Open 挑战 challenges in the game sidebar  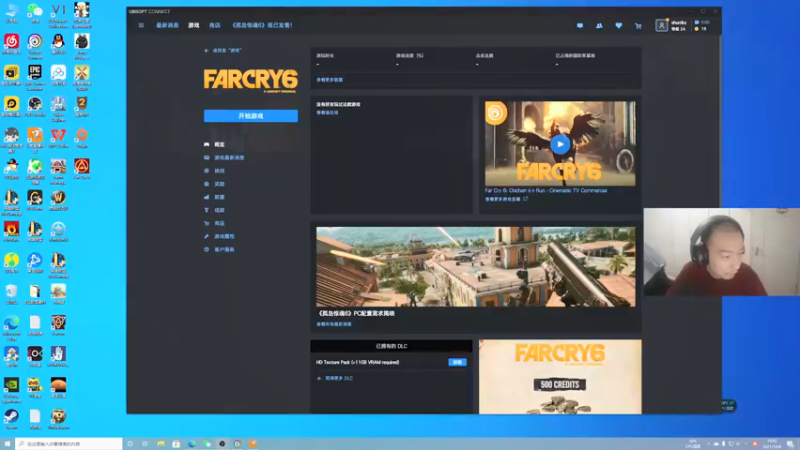pyautogui.click(x=214, y=171)
